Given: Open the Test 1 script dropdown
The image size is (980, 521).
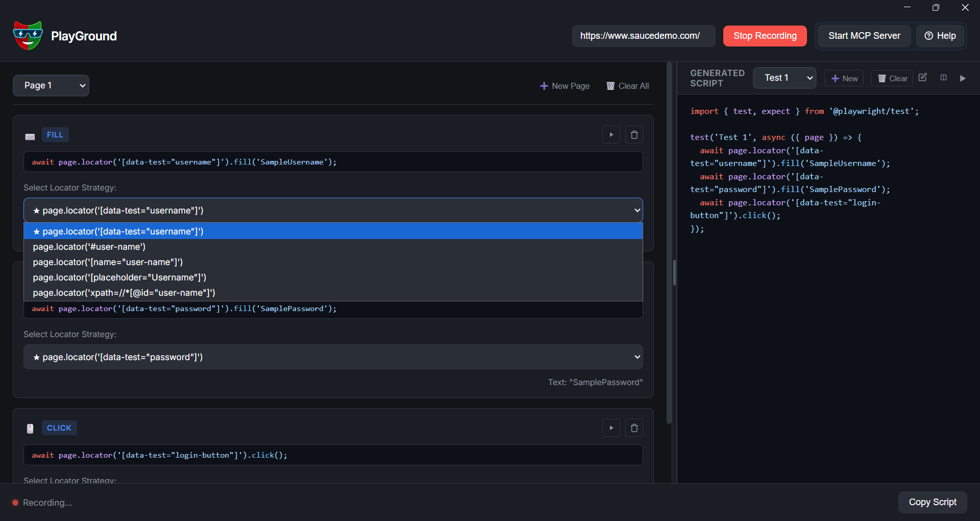Looking at the screenshot, I should 785,78.
